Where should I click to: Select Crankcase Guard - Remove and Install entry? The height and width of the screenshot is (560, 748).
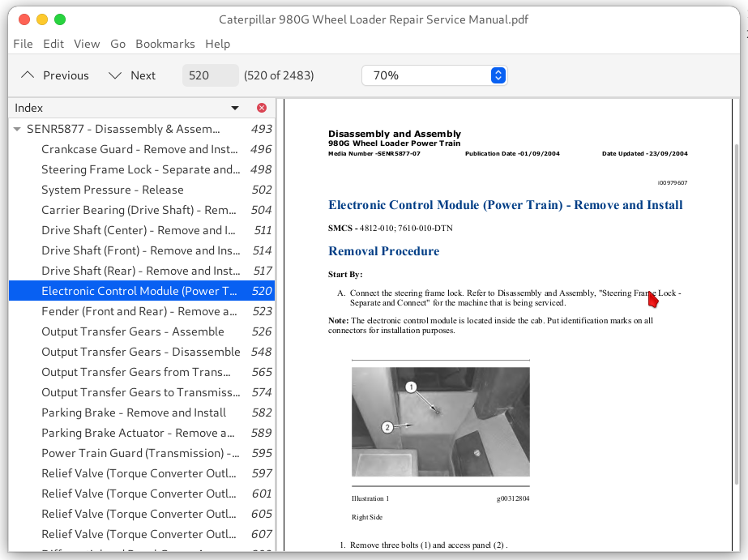coord(139,149)
